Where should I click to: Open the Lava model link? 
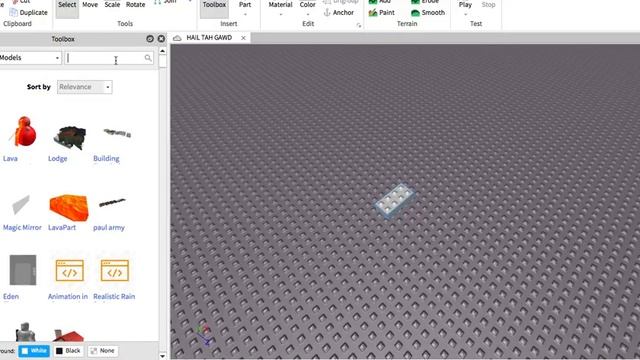[10, 158]
